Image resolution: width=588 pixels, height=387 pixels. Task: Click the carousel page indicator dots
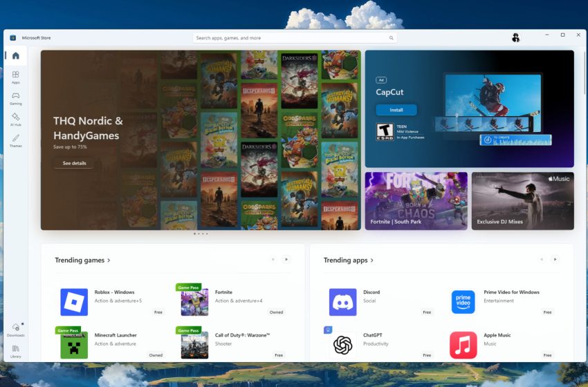tap(201, 234)
